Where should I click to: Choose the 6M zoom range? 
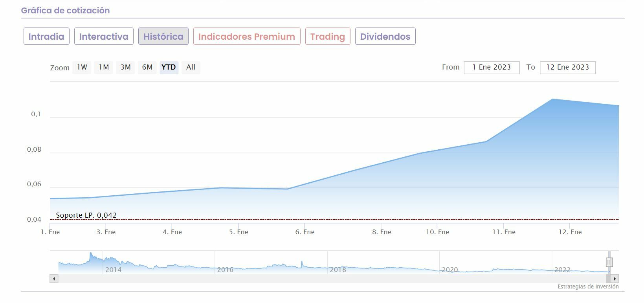point(147,67)
